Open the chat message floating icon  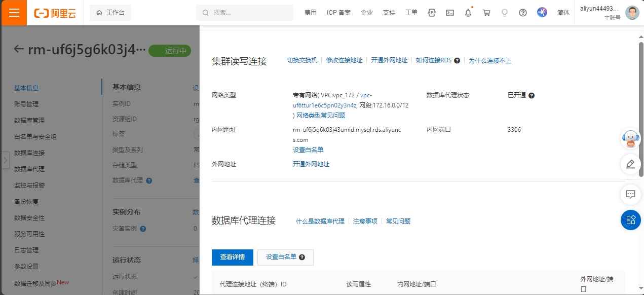pyautogui.click(x=630, y=194)
